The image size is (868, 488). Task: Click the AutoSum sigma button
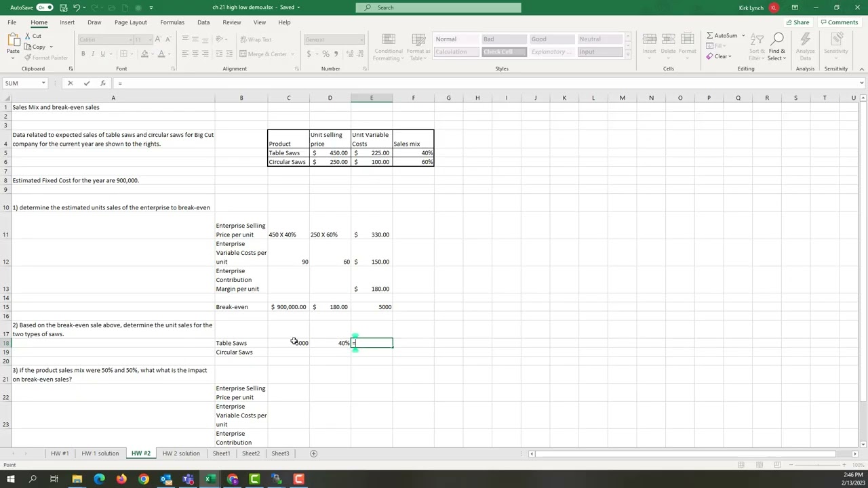[x=722, y=36]
